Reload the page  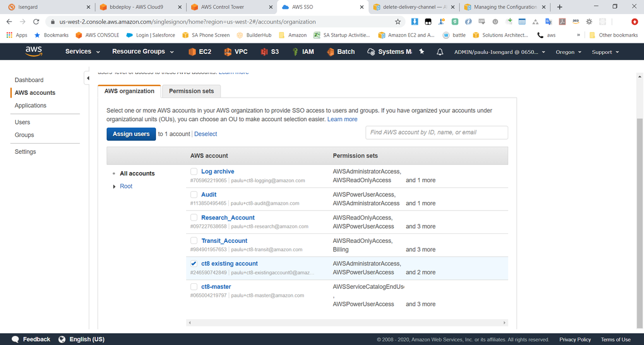coord(36,22)
